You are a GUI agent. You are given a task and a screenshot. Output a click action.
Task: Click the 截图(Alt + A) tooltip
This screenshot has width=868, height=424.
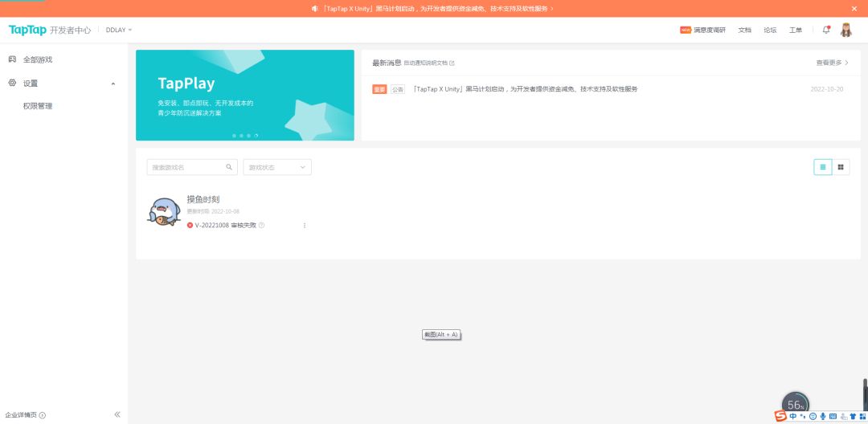441,334
